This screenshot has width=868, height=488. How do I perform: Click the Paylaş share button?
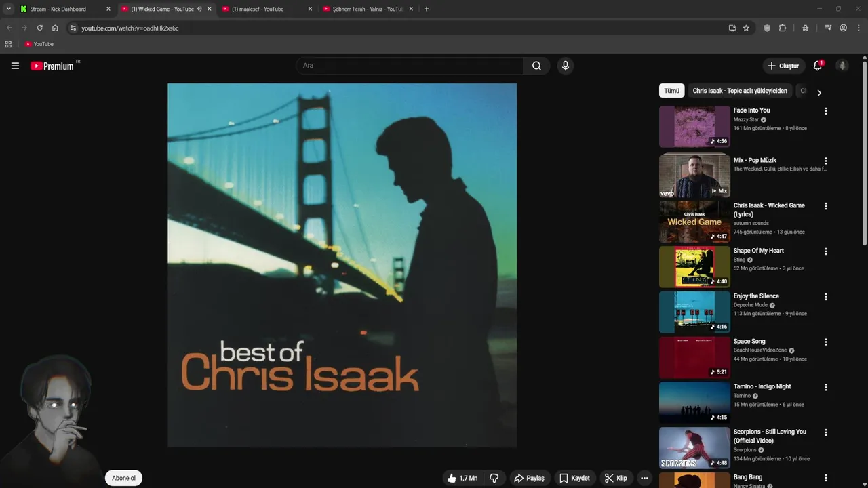pos(529,478)
